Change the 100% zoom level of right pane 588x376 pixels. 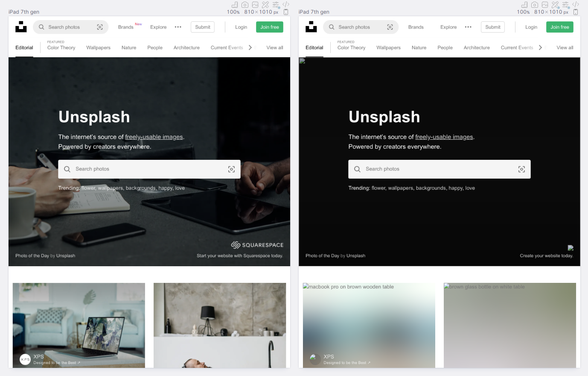click(523, 12)
